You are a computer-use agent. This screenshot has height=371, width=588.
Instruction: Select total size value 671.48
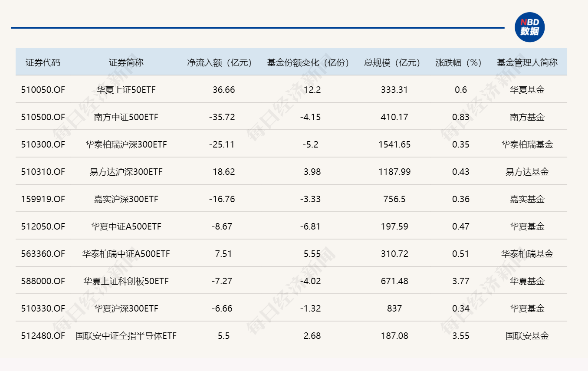(394, 281)
